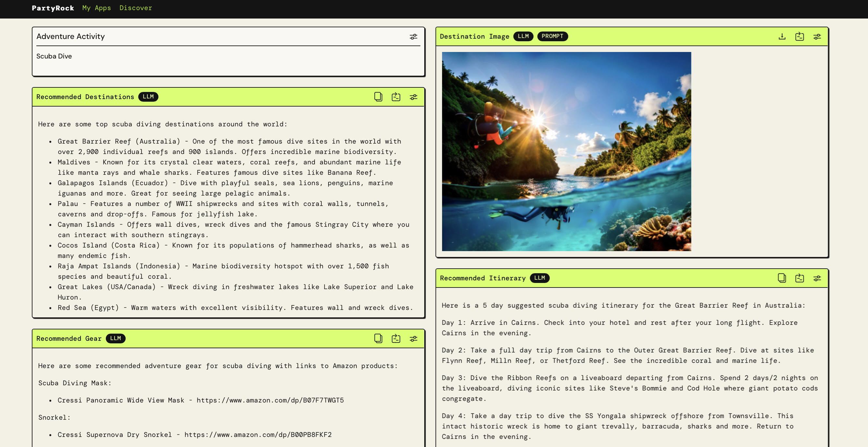Open the Cressi Supernova snorkel link

(x=258, y=435)
